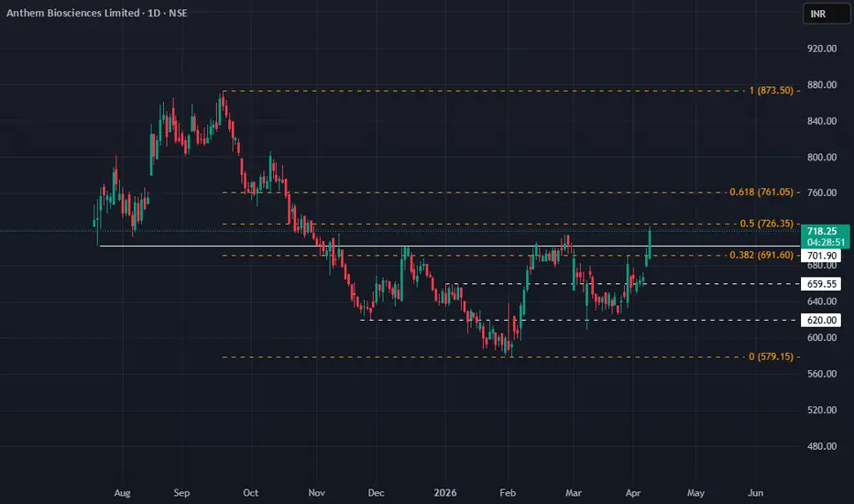
Task: Click the 800.00 price axis label
Action: click(x=821, y=157)
